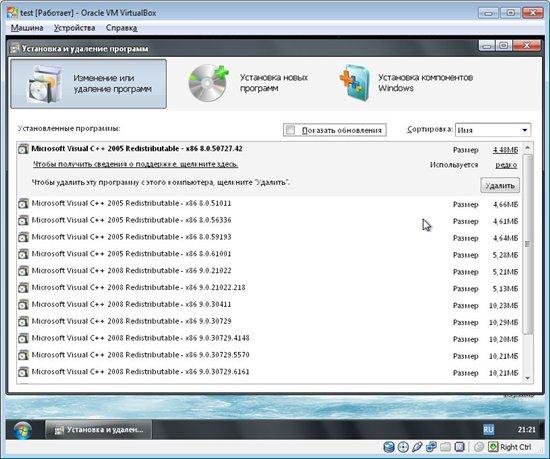Click the 'Используется' label
This screenshot has height=459, width=550.
454,164
